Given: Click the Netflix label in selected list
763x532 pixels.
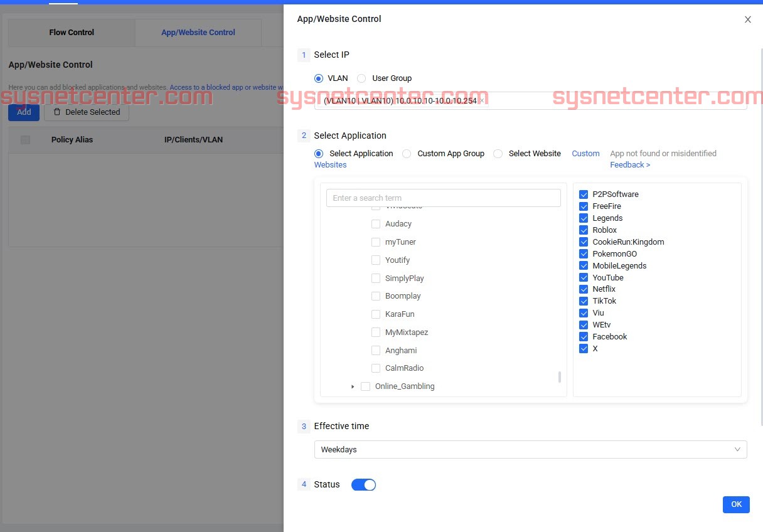Looking at the screenshot, I should click(604, 289).
